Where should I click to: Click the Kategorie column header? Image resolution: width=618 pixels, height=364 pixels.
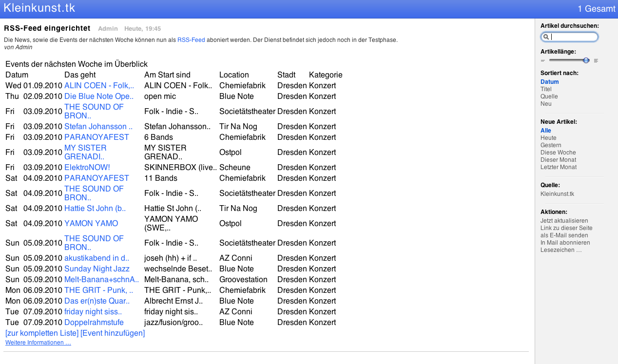[326, 75]
